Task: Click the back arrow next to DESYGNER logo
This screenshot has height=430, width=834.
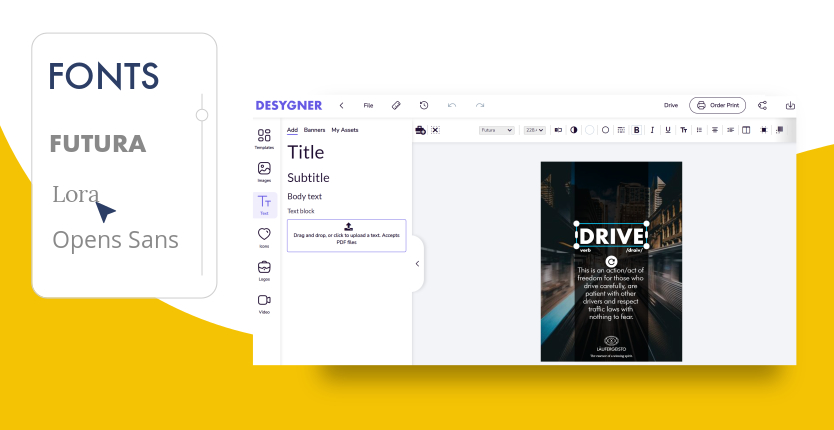Action: pyautogui.click(x=341, y=105)
